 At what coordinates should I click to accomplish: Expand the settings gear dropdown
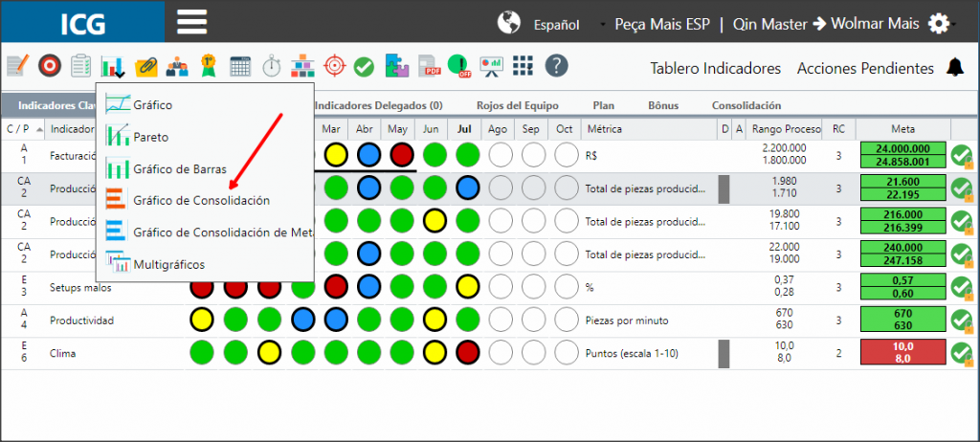click(x=942, y=24)
